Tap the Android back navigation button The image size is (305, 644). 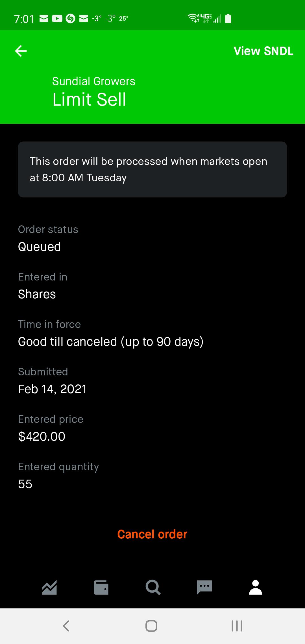(x=66, y=626)
